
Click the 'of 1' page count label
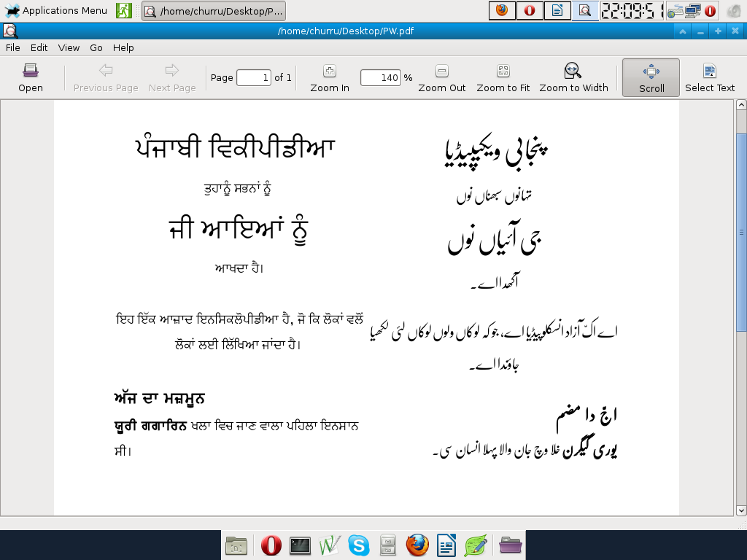283,77
